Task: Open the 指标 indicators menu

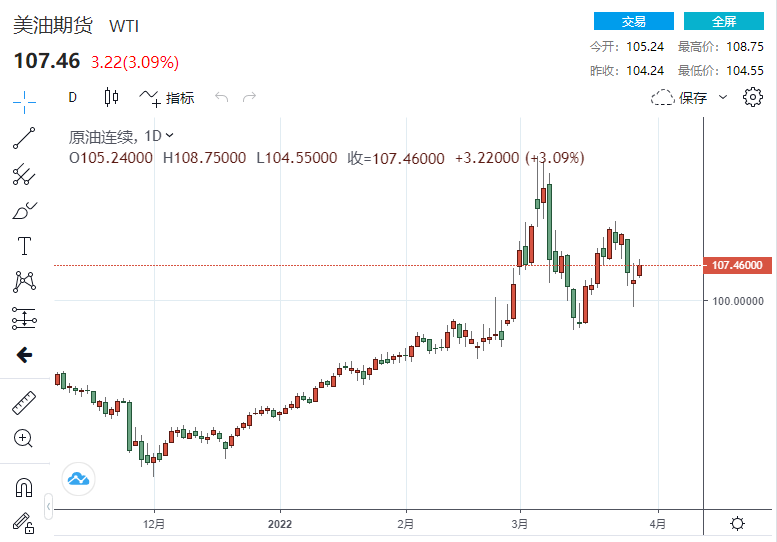Action: (x=168, y=97)
